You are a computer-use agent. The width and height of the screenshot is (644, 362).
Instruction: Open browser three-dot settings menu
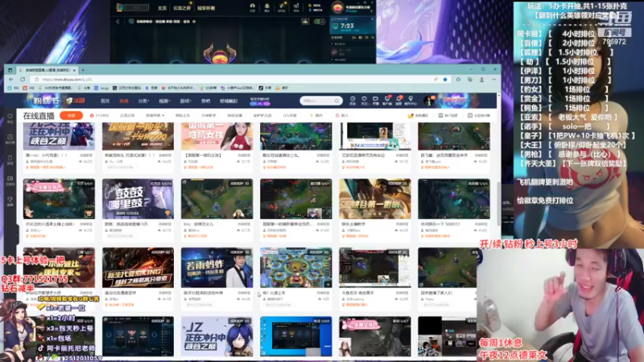494,79
